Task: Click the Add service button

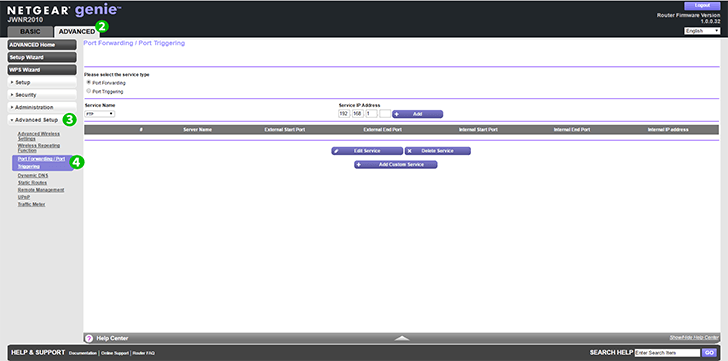Action: click(417, 114)
